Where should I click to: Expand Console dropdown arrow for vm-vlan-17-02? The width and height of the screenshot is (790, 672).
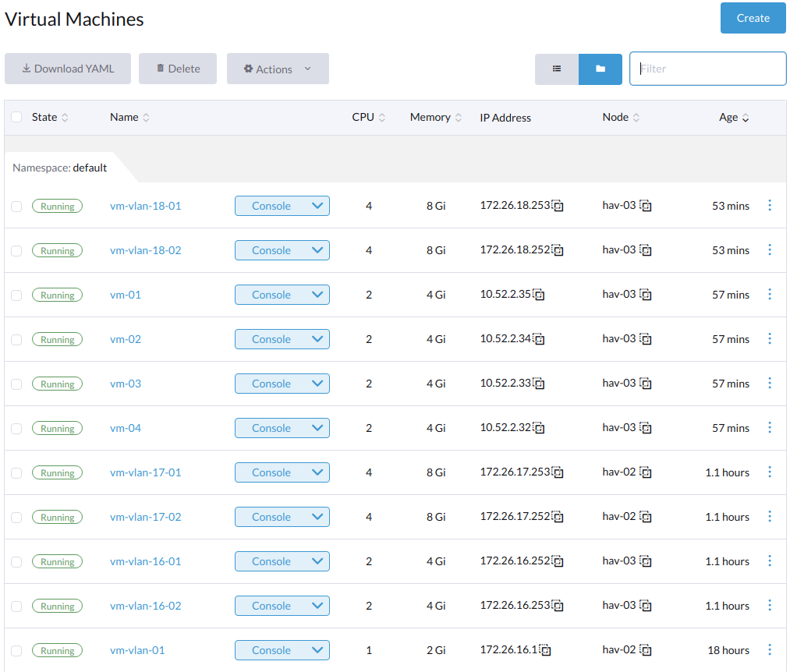pos(317,517)
